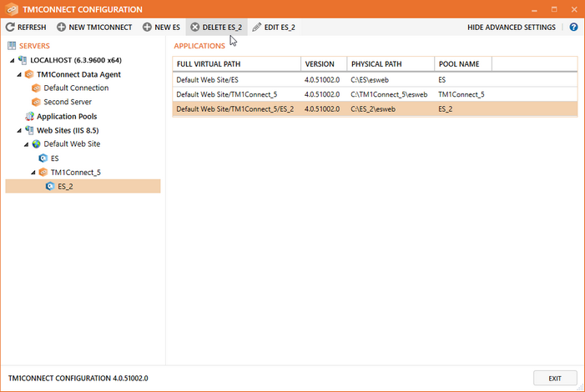Viewport: 585px width, 392px height.
Task: Select Web Sites (IIS 8.5) tree item
Action: coord(68,130)
